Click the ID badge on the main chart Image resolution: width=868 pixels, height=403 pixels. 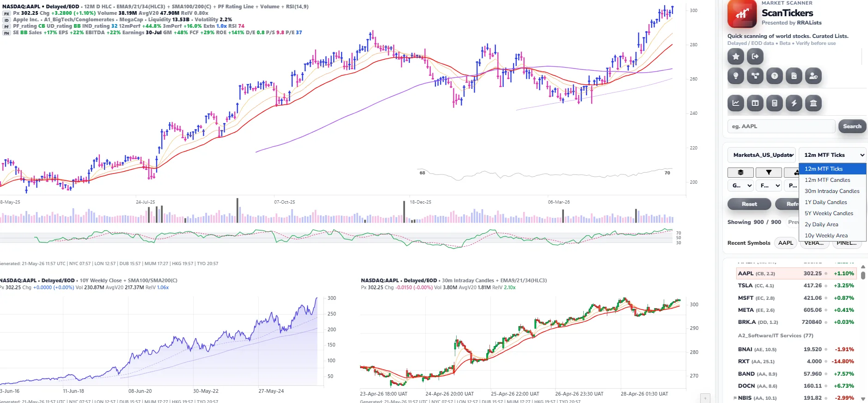pyautogui.click(x=6, y=20)
